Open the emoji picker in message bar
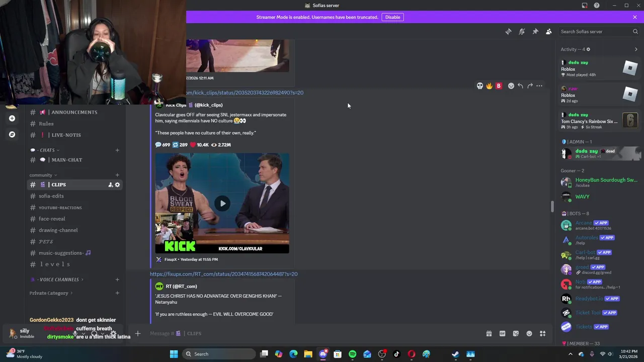Image resolution: width=644 pixels, height=362 pixels. click(x=529, y=333)
